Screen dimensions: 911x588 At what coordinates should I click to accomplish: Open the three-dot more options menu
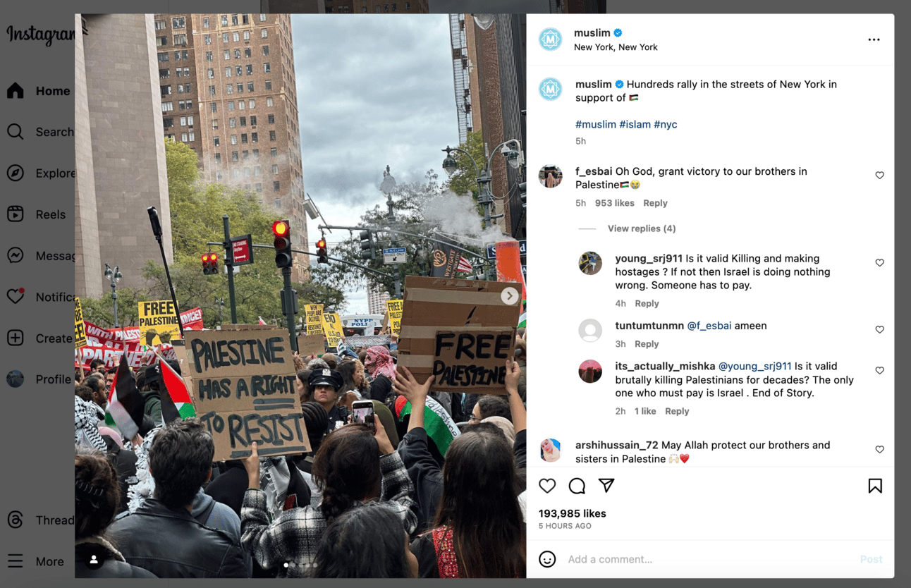click(x=874, y=40)
